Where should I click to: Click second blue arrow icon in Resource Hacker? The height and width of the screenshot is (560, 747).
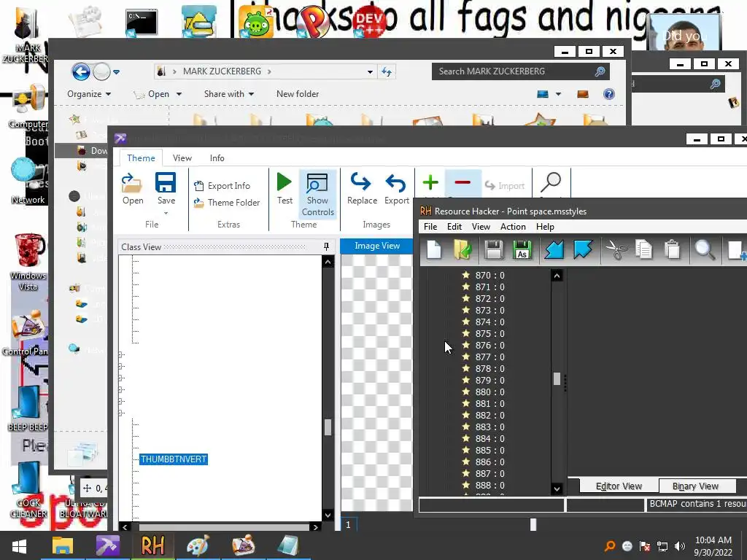pos(583,249)
